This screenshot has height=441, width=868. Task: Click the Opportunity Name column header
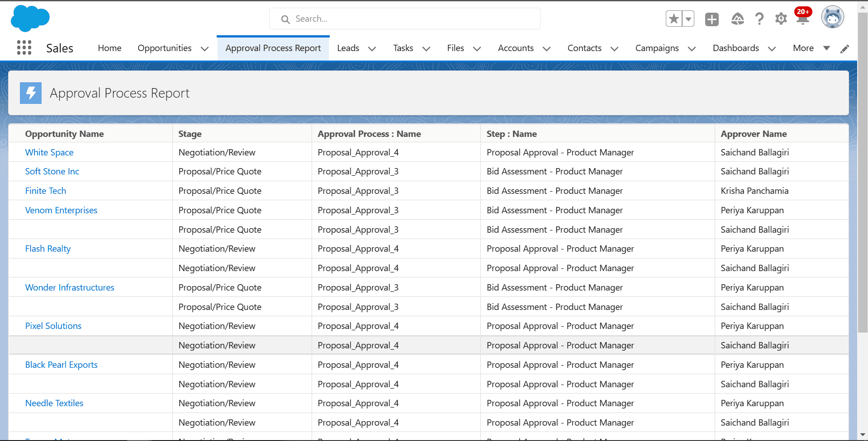pos(64,134)
